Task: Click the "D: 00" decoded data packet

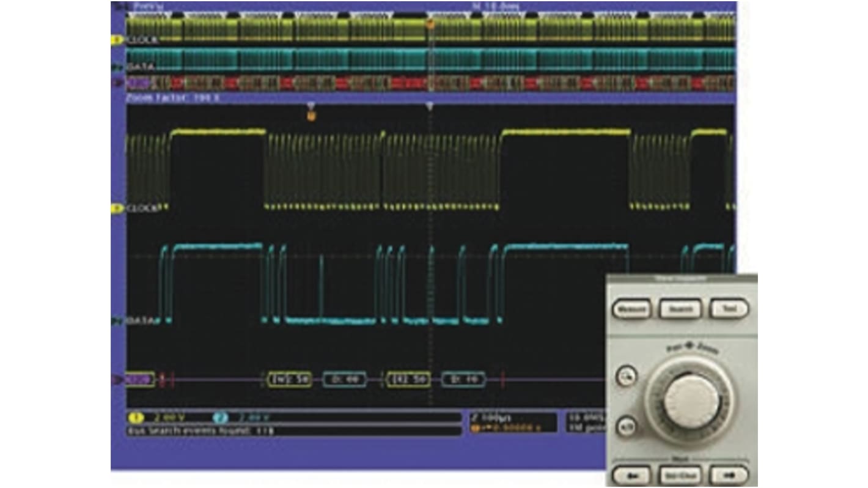Action: (x=345, y=380)
